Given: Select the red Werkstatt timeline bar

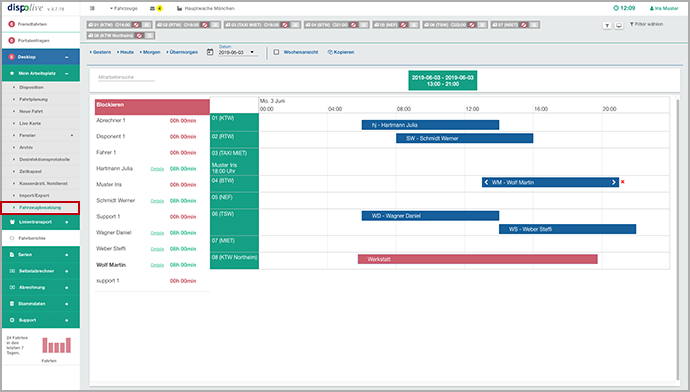Looking at the screenshot, I should [x=477, y=259].
